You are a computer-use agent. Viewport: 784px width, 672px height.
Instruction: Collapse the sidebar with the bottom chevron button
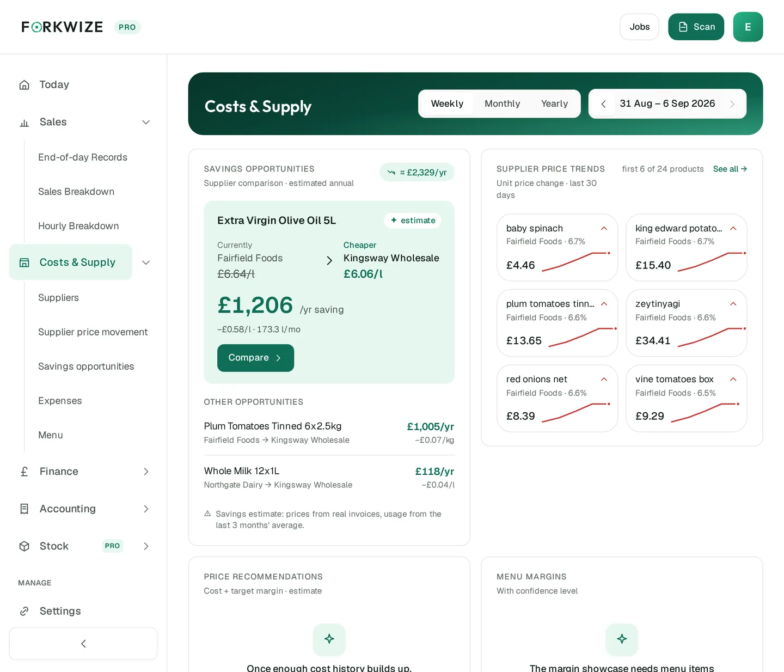[x=83, y=644]
